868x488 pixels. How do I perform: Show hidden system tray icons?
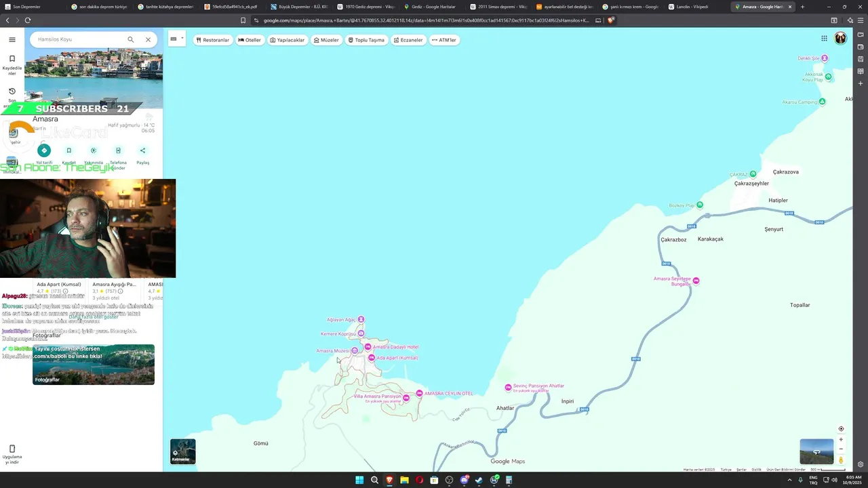click(x=790, y=480)
